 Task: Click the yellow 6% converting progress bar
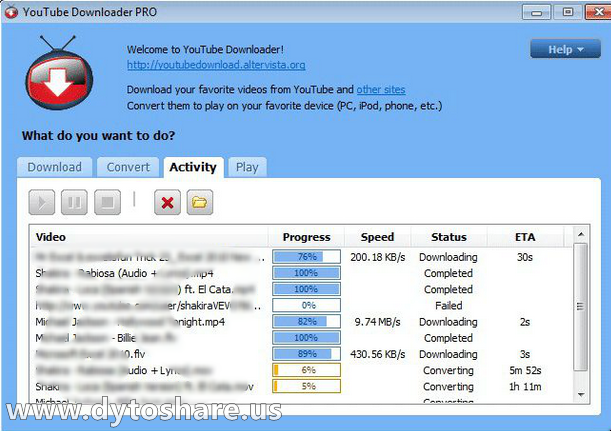307,370
